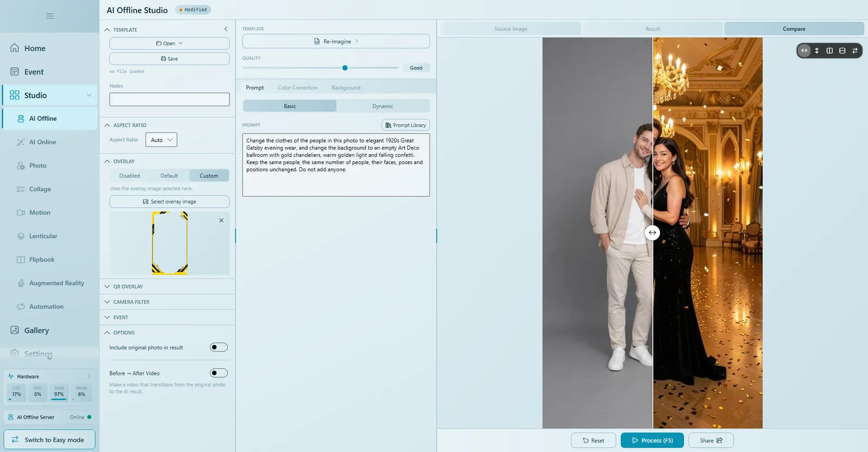Expand the QR OVERLAY section
This screenshot has height=452, width=868.
[x=168, y=287]
